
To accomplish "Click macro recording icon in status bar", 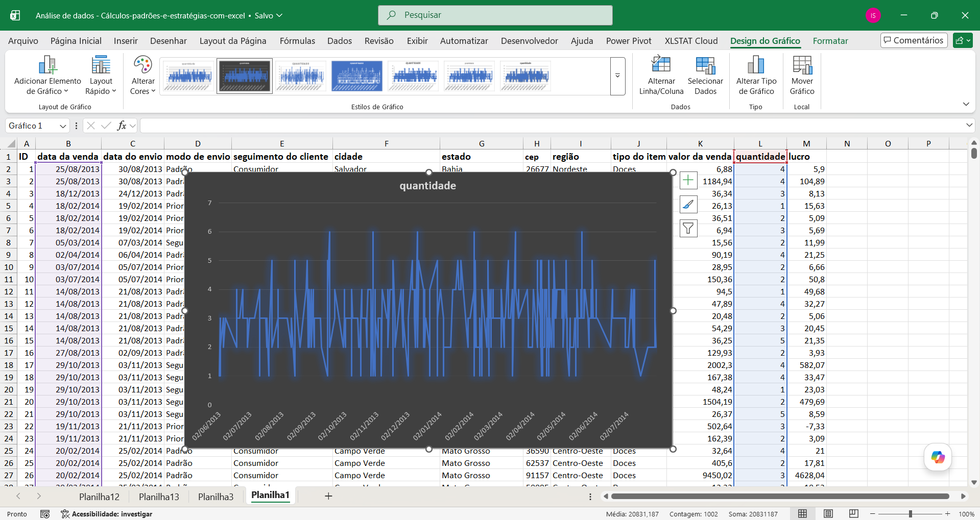I will [45, 514].
